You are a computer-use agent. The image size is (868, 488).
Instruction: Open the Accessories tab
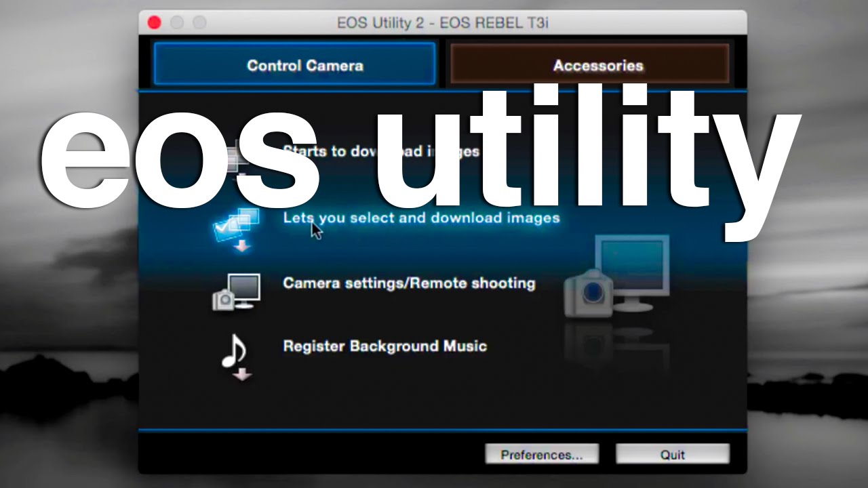[x=589, y=64]
